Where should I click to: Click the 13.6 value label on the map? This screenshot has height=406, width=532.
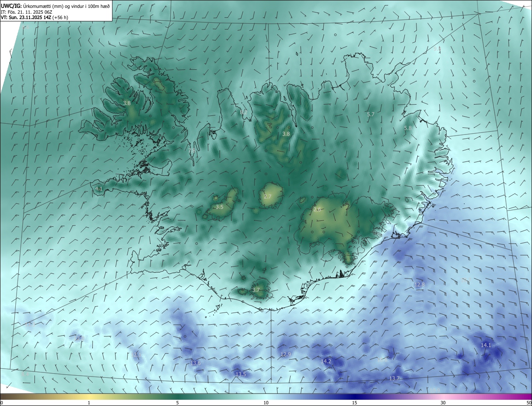pyautogui.click(x=196, y=363)
